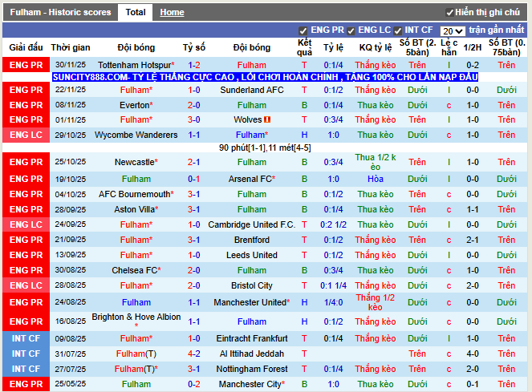532x392 pixels.
Task: Click Cambridge United F.C. team name
Action: [252, 224]
